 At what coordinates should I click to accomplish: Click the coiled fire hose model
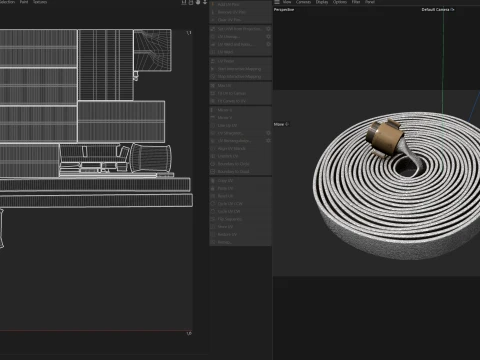pyautogui.click(x=398, y=200)
